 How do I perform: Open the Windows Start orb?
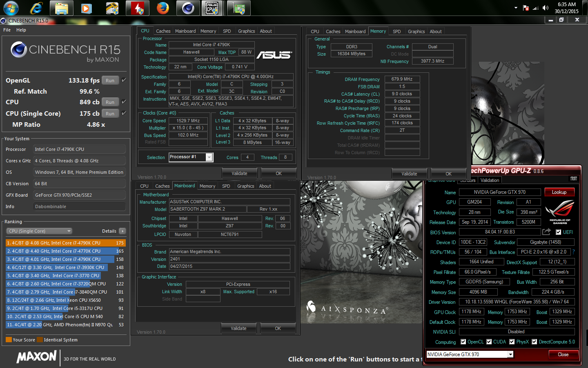coord(11,8)
